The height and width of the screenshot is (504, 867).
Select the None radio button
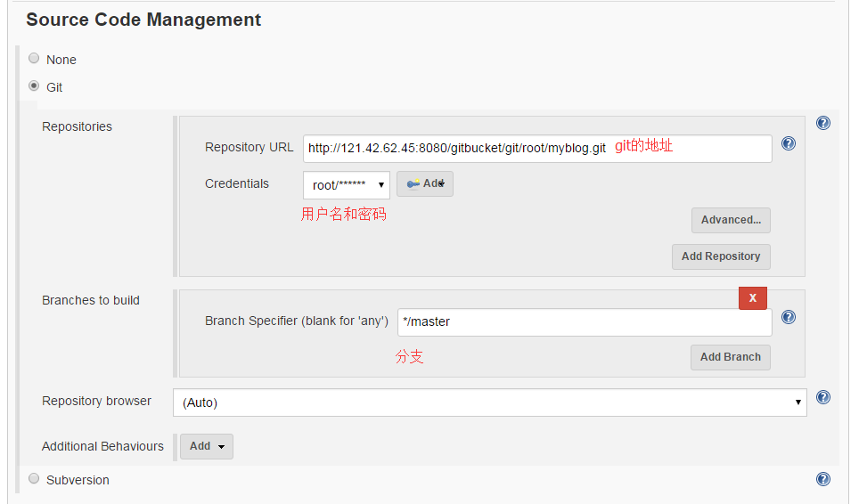[34, 59]
